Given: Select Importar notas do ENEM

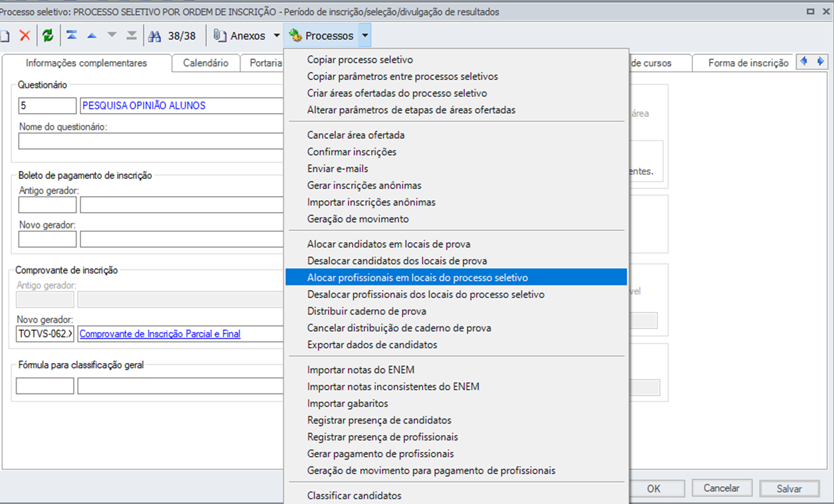Looking at the screenshot, I should point(456,370).
